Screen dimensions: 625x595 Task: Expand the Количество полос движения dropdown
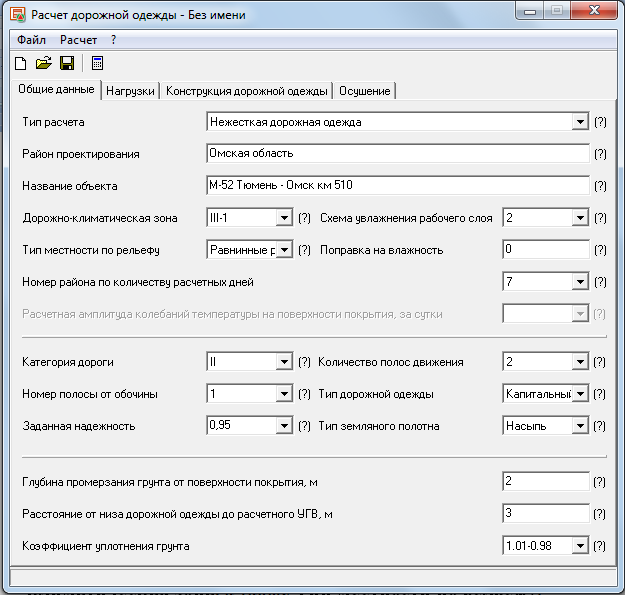click(580, 362)
